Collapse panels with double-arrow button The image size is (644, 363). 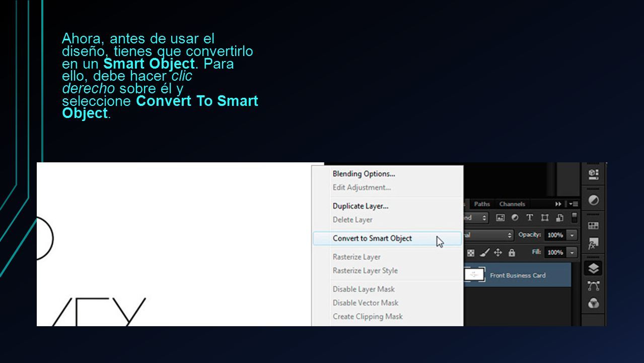(x=558, y=204)
